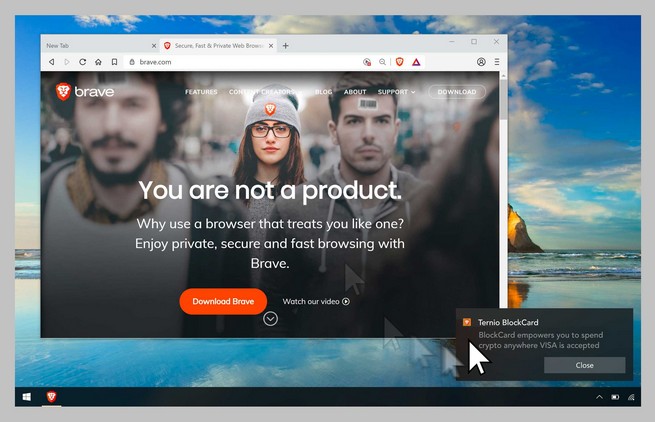The height and width of the screenshot is (422, 655).
Task: Open the Brave Shields lion icon
Action: pyautogui.click(x=399, y=62)
